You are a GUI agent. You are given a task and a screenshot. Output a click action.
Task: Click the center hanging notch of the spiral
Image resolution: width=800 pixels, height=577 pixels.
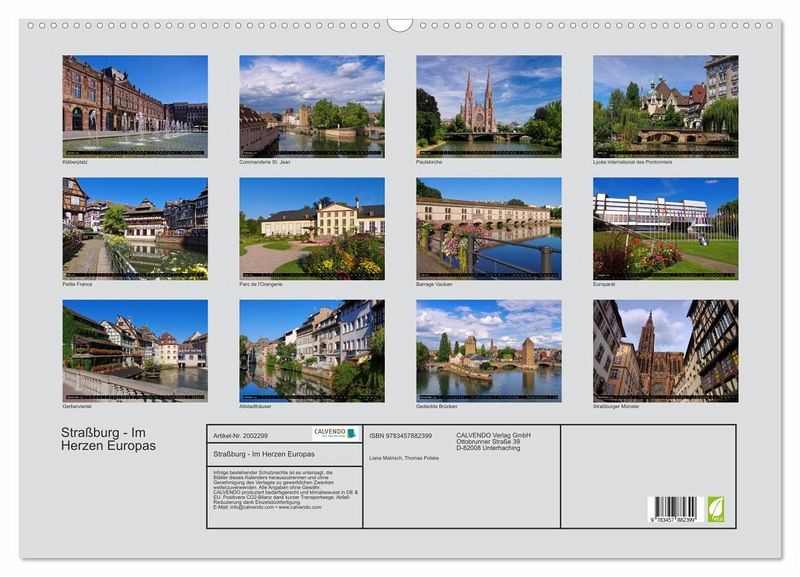pos(400,25)
